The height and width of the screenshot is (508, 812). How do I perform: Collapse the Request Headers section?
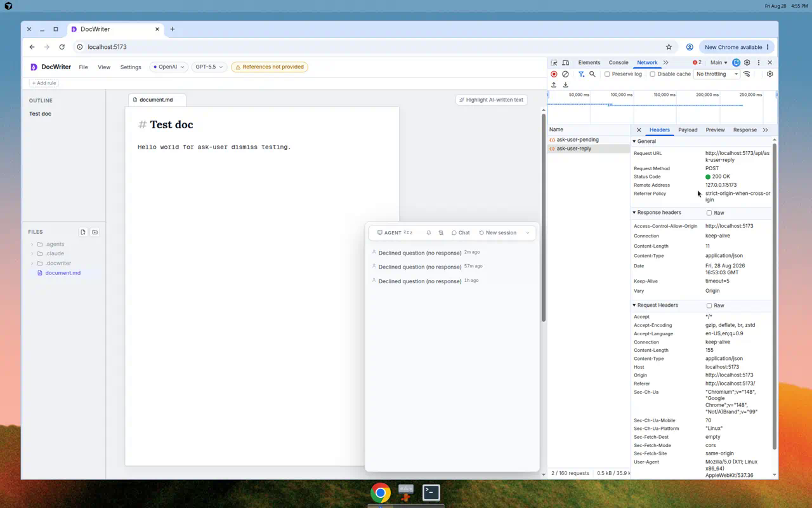click(x=634, y=305)
